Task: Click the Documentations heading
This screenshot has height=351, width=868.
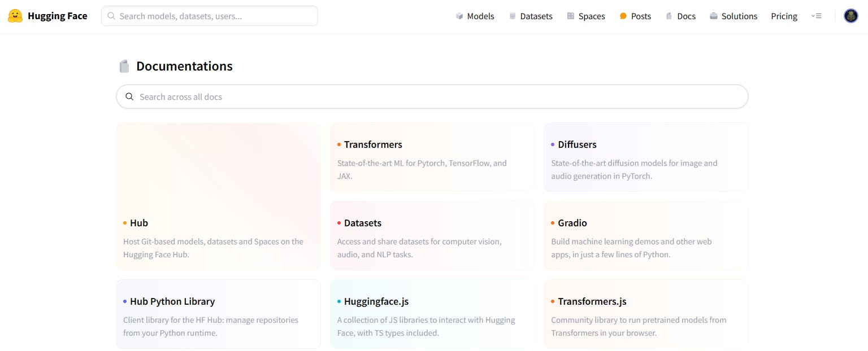Action: click(x=184, y=66)
